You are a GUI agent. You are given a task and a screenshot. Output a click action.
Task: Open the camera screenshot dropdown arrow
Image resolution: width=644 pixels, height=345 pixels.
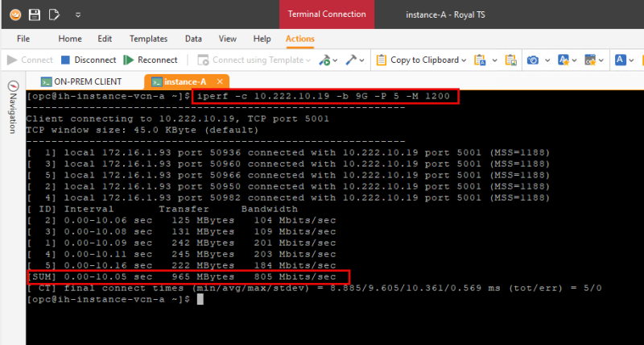pyautogui.click(x=545, y=60)
